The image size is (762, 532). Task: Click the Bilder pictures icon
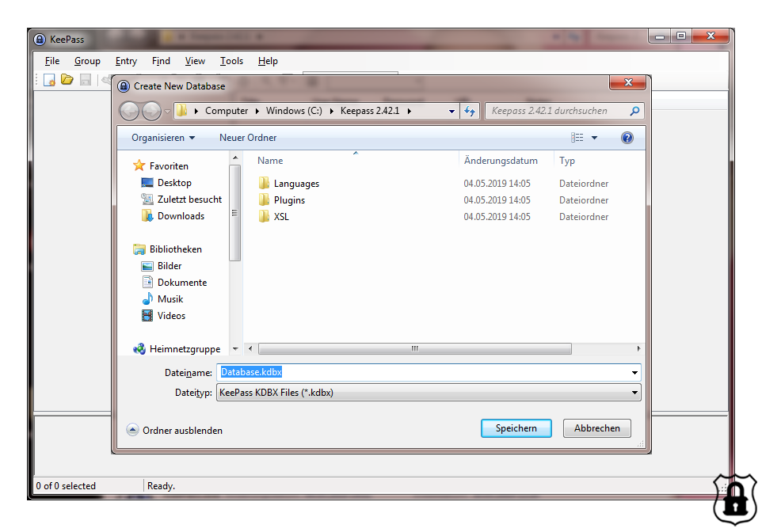tap(147, 266)
